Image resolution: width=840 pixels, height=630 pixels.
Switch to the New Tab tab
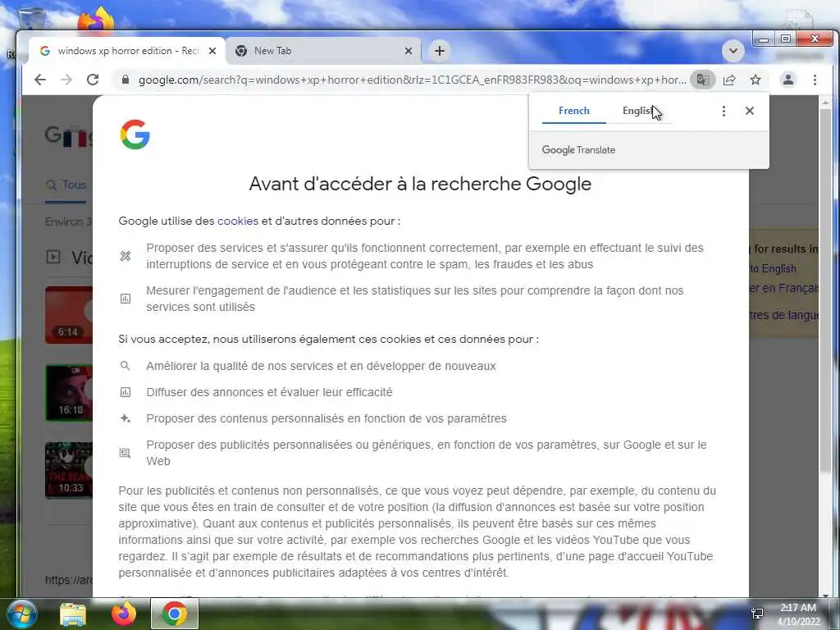tap(324, 51)
